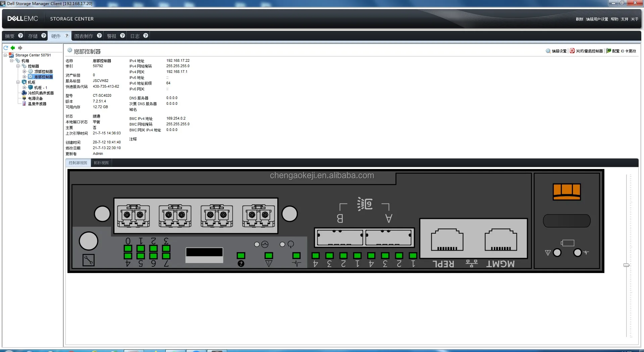The image size is (644, 352).
Task: Click the 关闭/重启控制器 red power icon
Action: point(572,51)
